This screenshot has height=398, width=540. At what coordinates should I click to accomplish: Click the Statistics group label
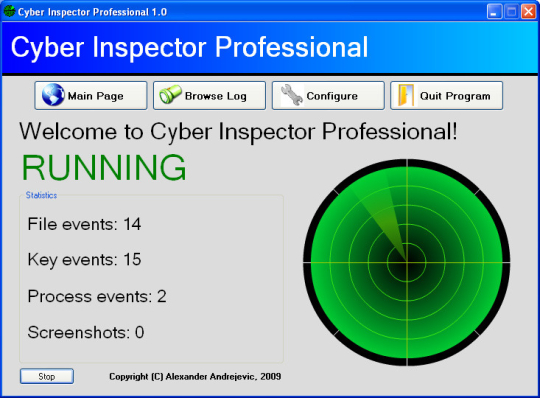tap(41, 195)
